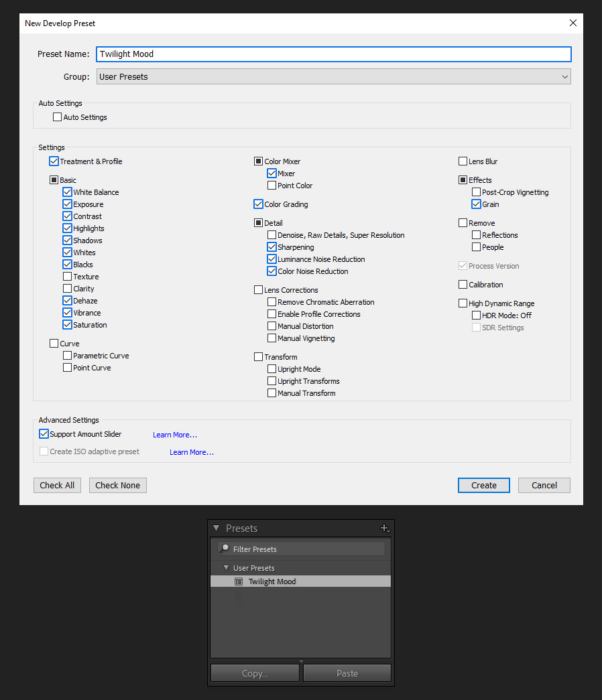Uncheck the Mixer checkbox
Image resolution: width=602 pixels, height=700 pixels.
pos(272,173)
